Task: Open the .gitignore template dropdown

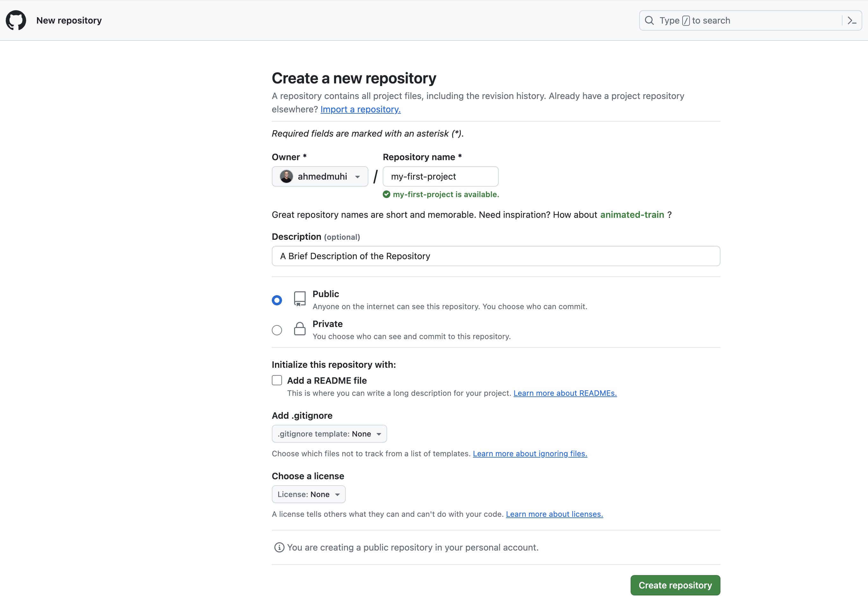Action: pyautogui.click(x=329, y=434)
